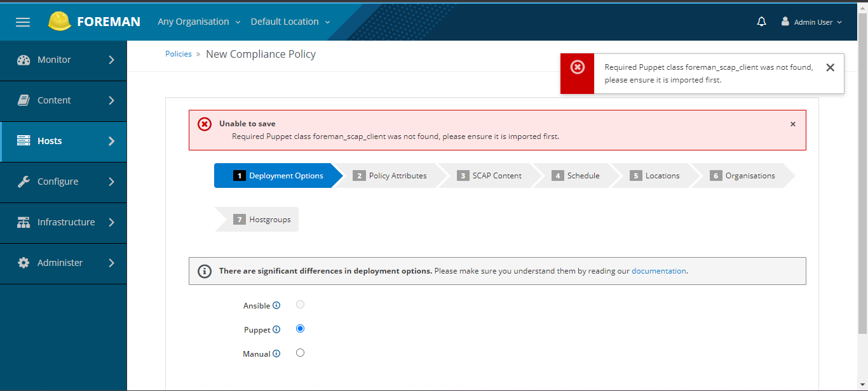868x391 pixels.
Task: Click the Administer gear icon
Action: click(24, 263)
